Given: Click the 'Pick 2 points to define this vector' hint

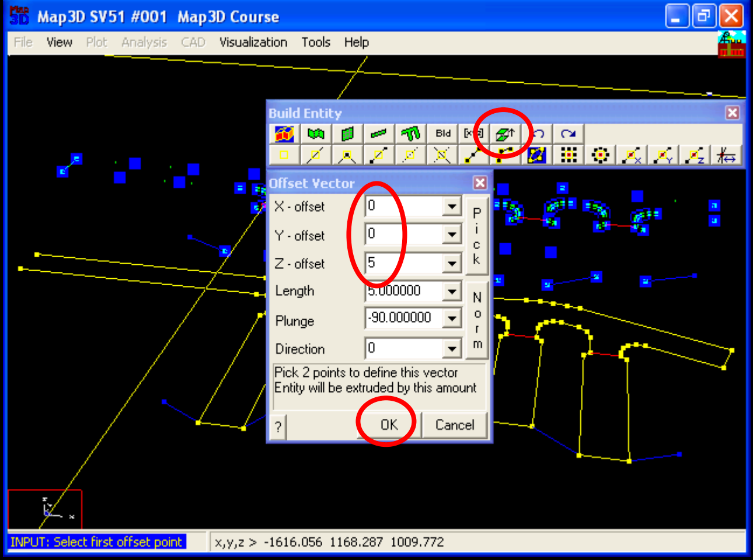Looking at the screenshot, I should point(366,372).
